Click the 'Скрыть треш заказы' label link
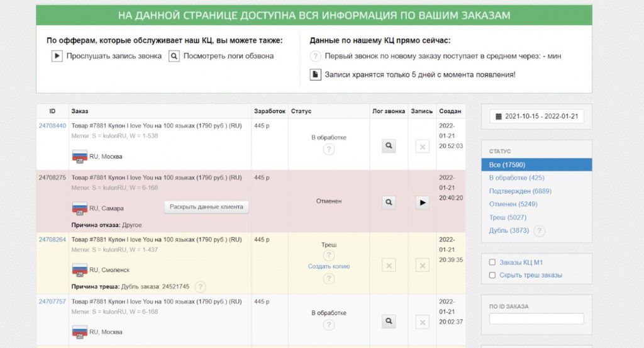Screen dimensions: 644x348 point(531,275)
